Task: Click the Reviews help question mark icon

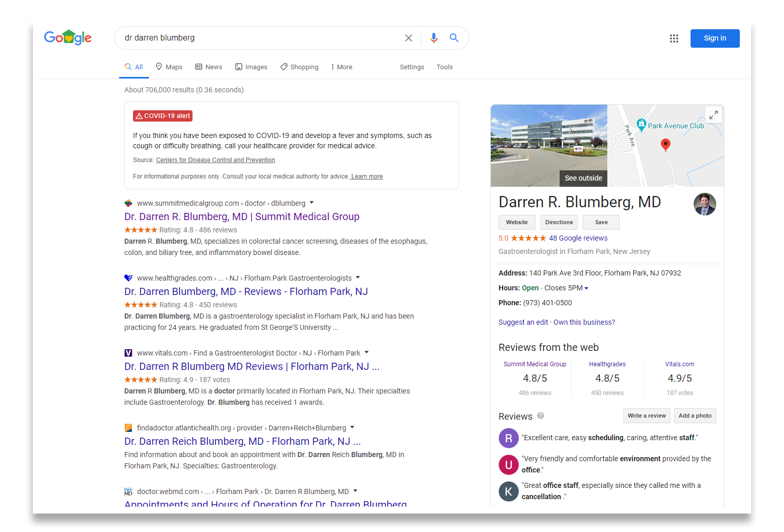Action: pyautogui.click(x=541, y=416)
